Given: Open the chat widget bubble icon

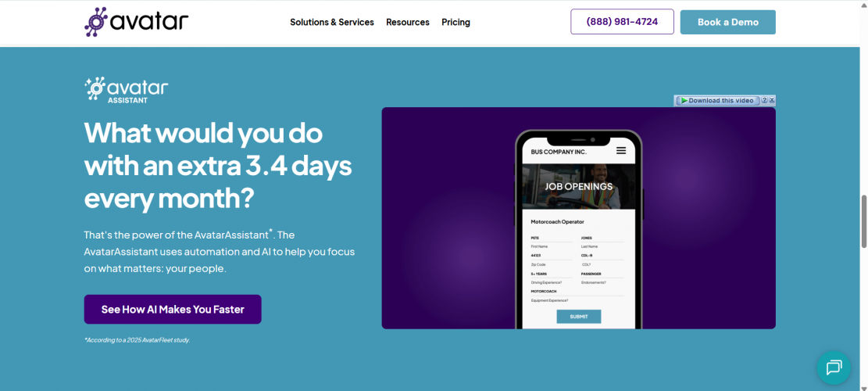Looking at the screenshot, I should [x=834, y=368].
